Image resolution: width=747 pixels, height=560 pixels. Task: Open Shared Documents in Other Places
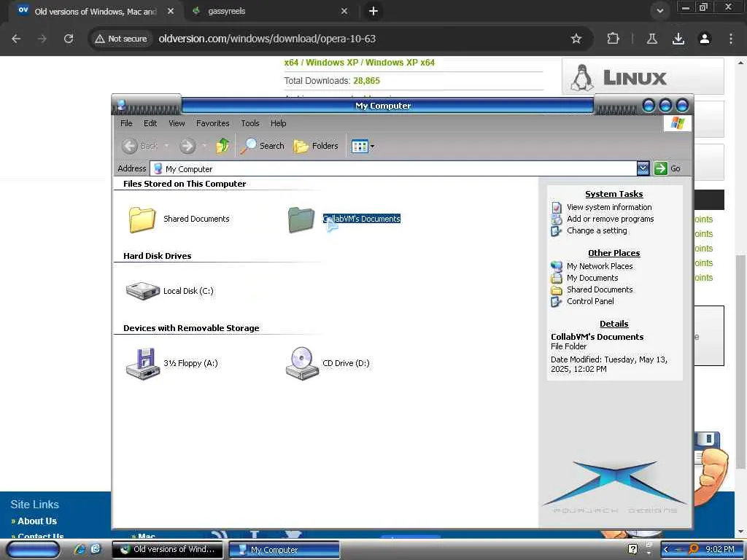[600, 289]
